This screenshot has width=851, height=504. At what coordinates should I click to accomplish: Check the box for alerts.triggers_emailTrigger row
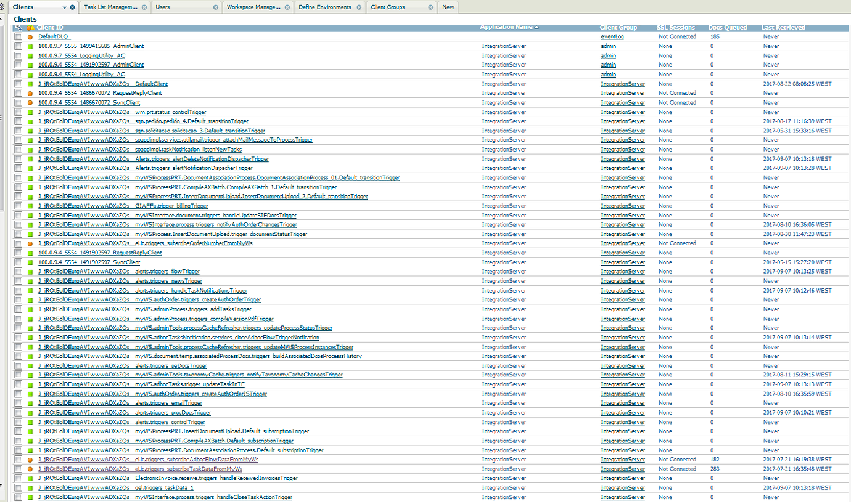click(18, 404)
